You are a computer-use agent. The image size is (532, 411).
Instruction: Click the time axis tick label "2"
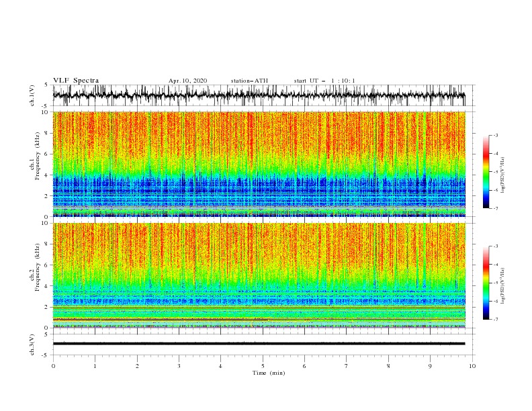[137, 366]
